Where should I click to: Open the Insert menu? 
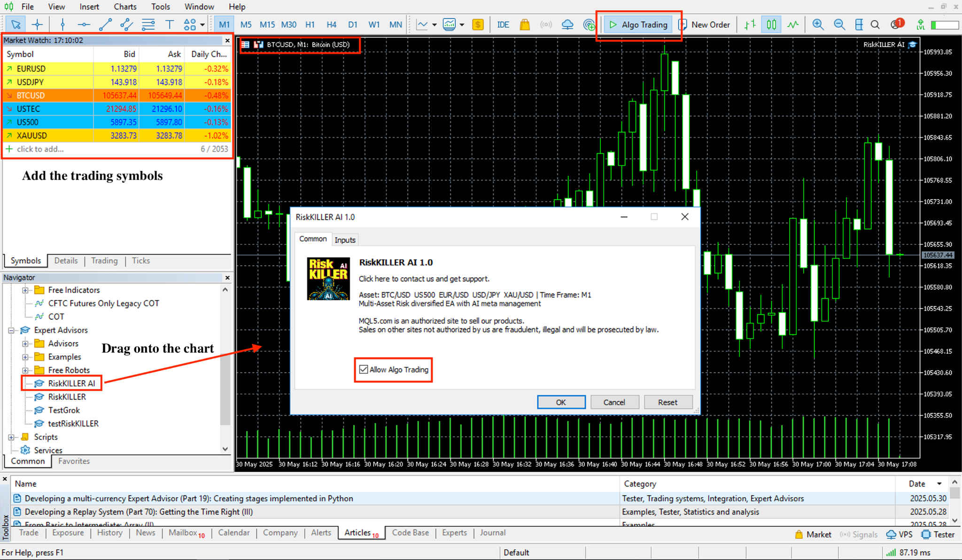[x=89, y=7]
